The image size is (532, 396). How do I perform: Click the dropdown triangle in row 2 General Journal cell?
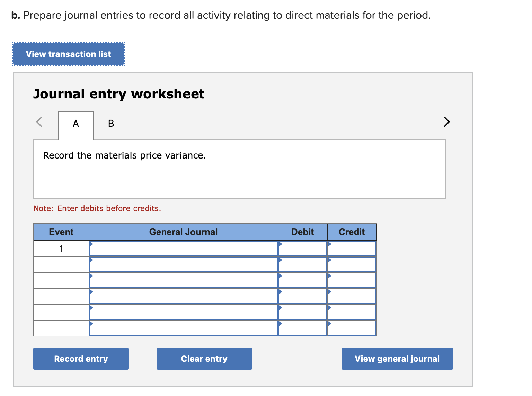pyautogui.click(x=91, y=260)
